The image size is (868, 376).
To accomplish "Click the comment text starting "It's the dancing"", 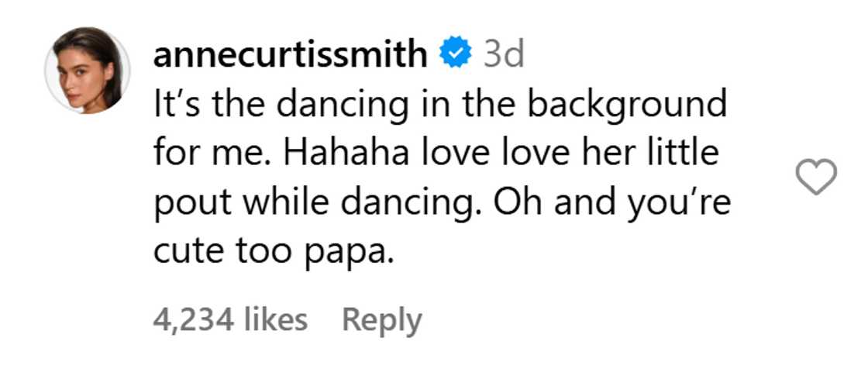I will coord(439,104).
